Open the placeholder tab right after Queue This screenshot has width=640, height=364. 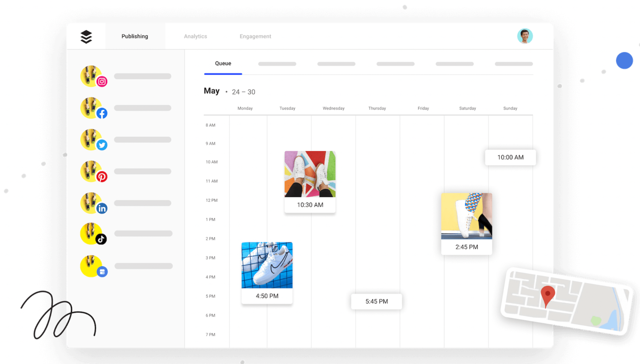tap(277, 64)
